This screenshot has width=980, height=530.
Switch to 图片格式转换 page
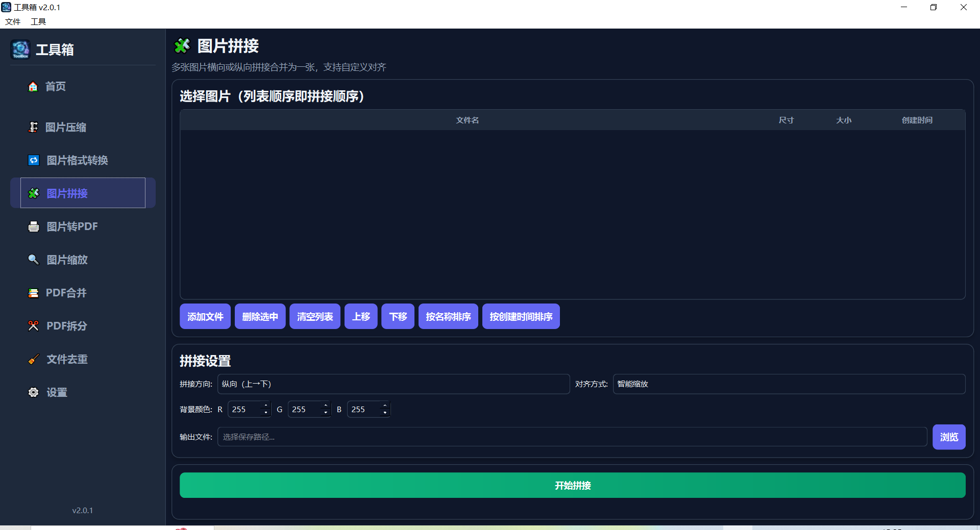(83, 160)
